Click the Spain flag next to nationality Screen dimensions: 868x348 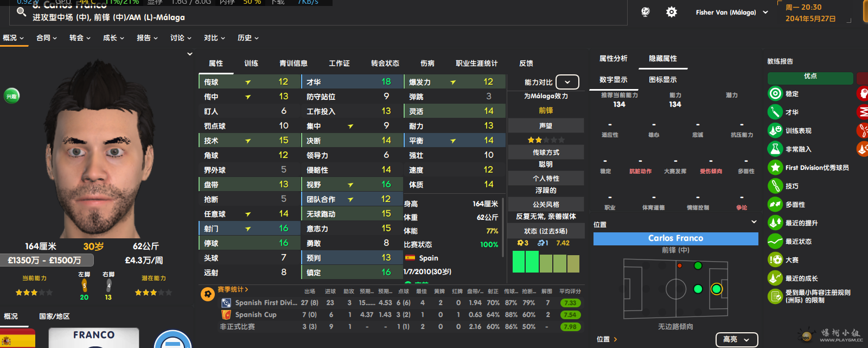(x=410, y=258)
